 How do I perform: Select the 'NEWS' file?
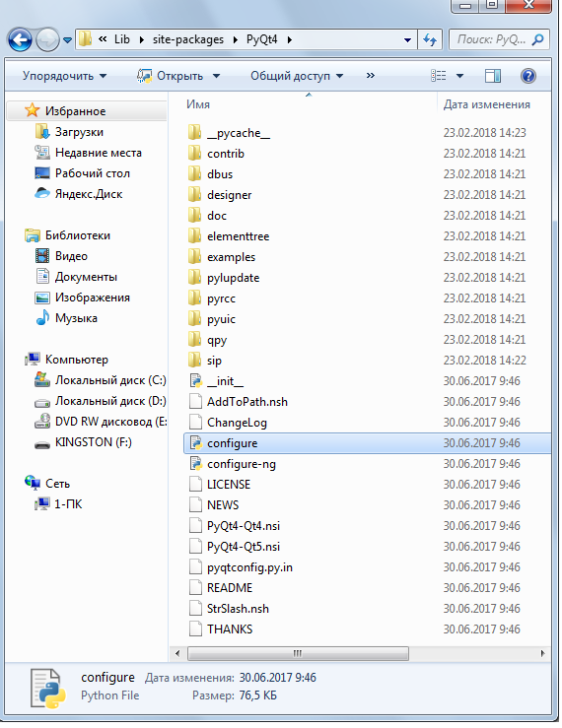click(x=223, y=505)
